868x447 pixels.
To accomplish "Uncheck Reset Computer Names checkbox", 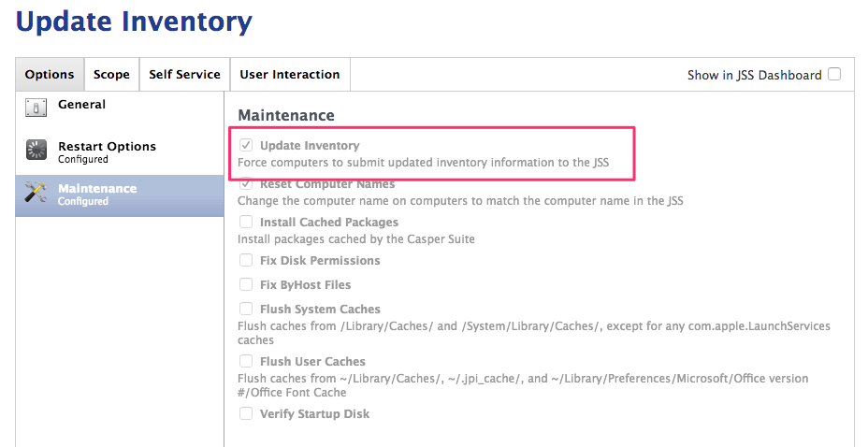I will [x=246, y=183].
